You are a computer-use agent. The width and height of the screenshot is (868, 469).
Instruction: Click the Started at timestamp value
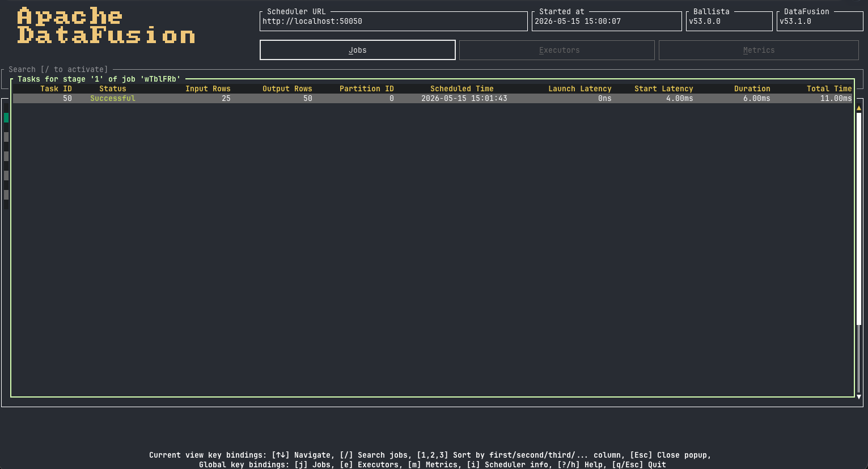pyautogui.click(x=578, y=21)
